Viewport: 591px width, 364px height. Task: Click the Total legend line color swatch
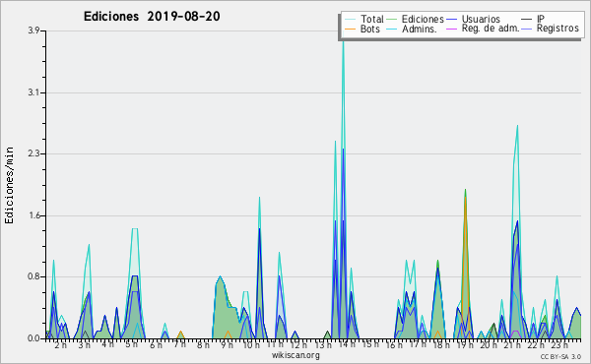point(350,20)
